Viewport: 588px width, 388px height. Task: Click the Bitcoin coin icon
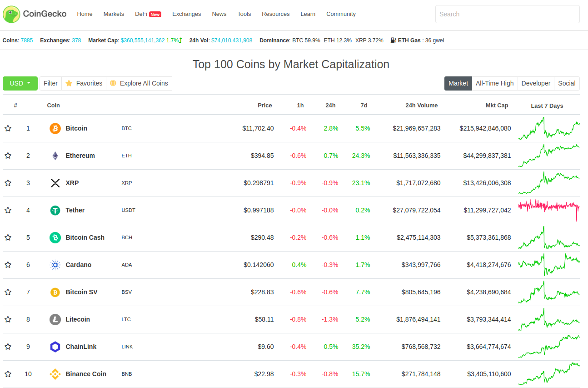(x=55, y=128)
